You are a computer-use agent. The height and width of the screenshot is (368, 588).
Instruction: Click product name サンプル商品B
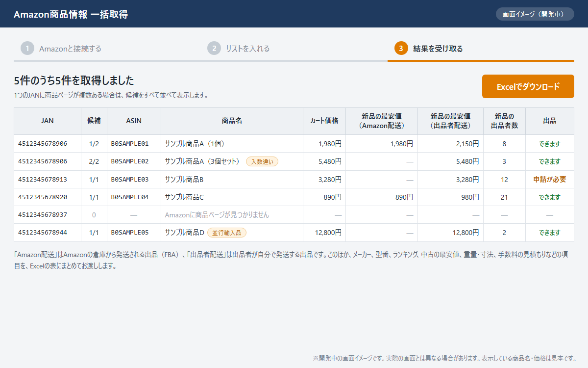click(184, 180)
